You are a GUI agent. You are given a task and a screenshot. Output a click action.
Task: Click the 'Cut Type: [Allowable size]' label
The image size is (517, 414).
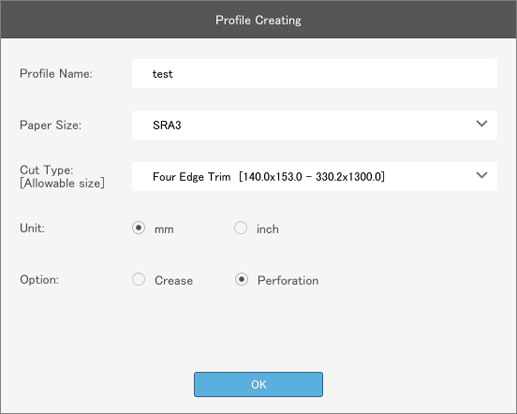[x=62, y=176]
